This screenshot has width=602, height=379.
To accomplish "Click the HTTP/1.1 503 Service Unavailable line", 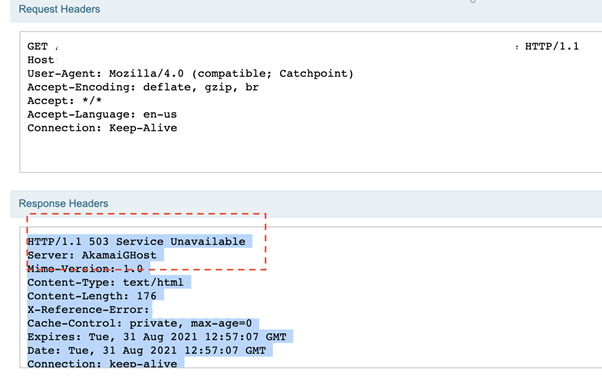I will tap(136, 242).
